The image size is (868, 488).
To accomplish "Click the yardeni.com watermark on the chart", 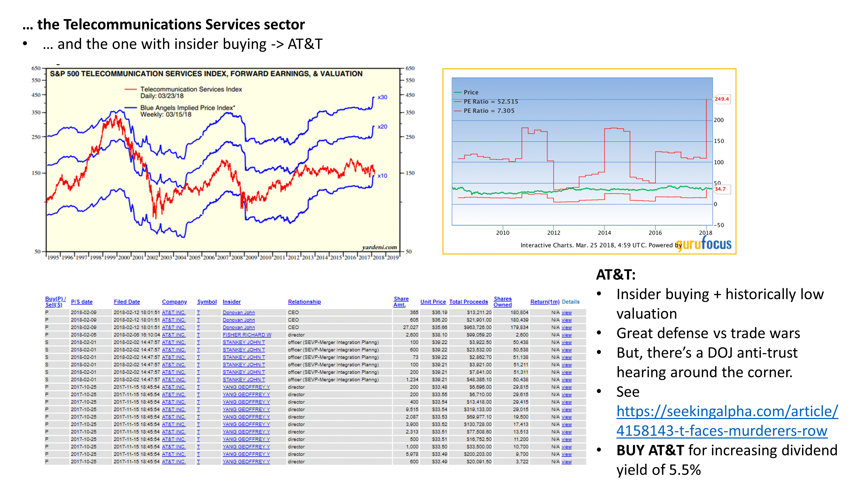I will point(379,247).
